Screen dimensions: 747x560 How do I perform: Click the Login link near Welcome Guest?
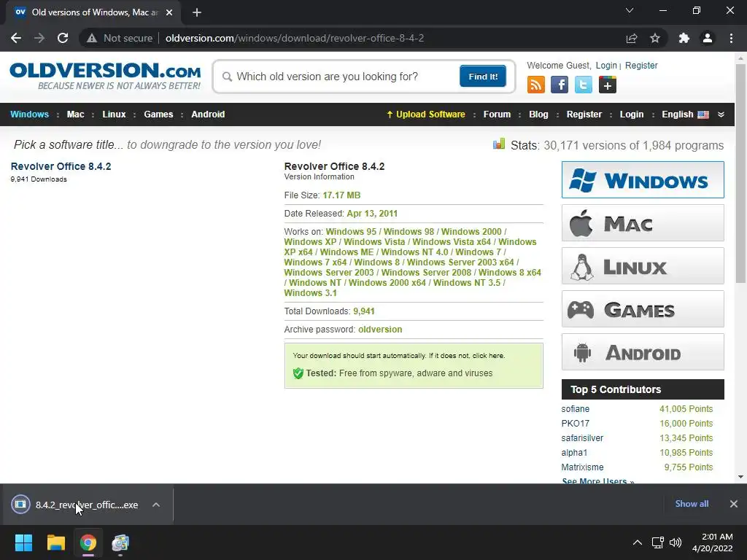606,65
